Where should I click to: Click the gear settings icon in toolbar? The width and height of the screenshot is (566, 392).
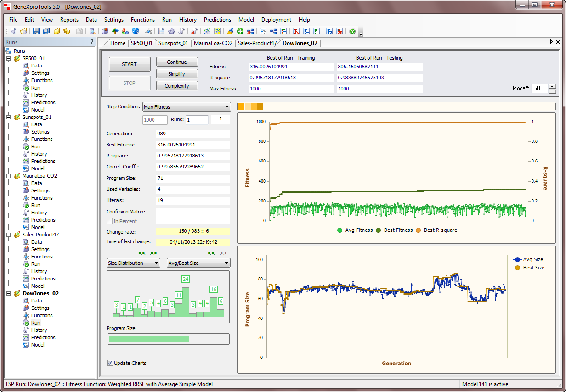pyautogui.click(x=171, y=31)
